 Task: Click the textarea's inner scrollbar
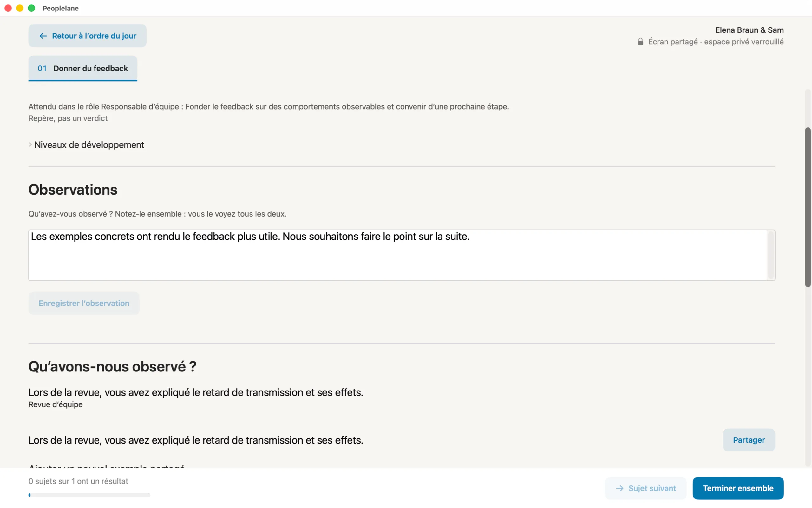click(771, 255)
